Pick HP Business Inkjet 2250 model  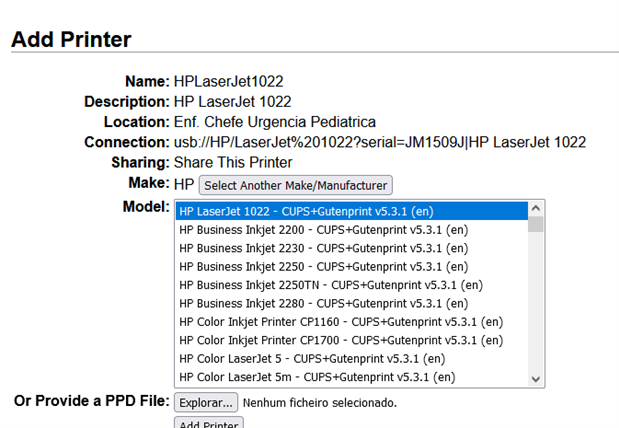pos(309,267)
